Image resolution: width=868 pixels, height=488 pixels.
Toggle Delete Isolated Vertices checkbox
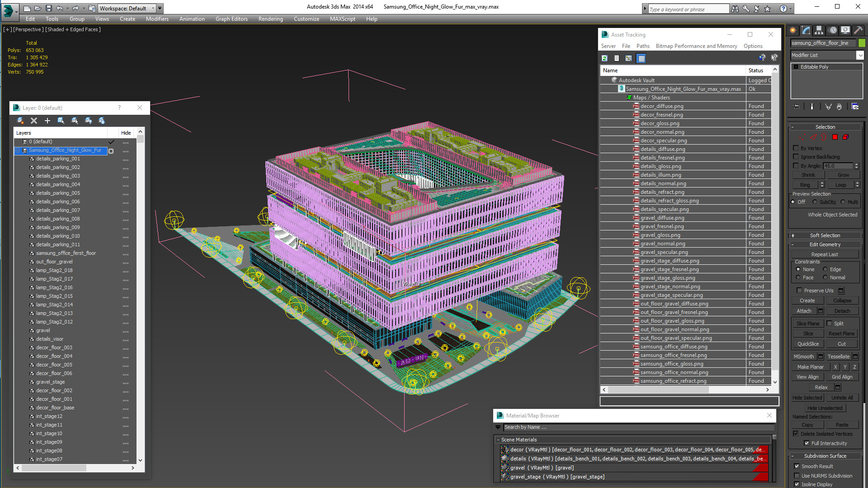(796, 434)
